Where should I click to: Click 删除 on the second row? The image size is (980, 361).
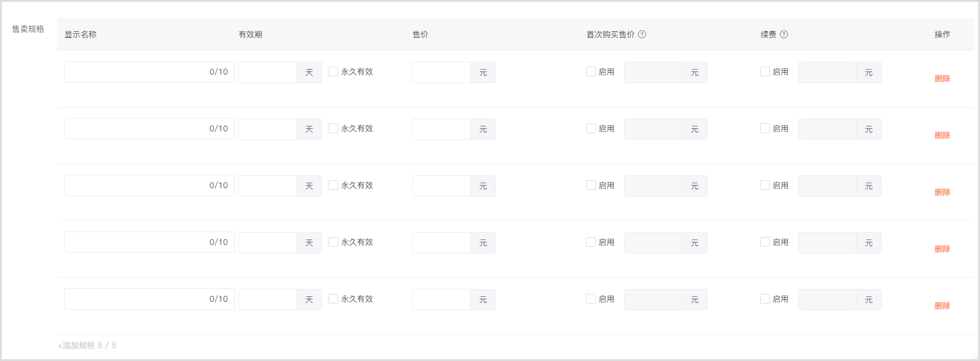tap(942, 135)
